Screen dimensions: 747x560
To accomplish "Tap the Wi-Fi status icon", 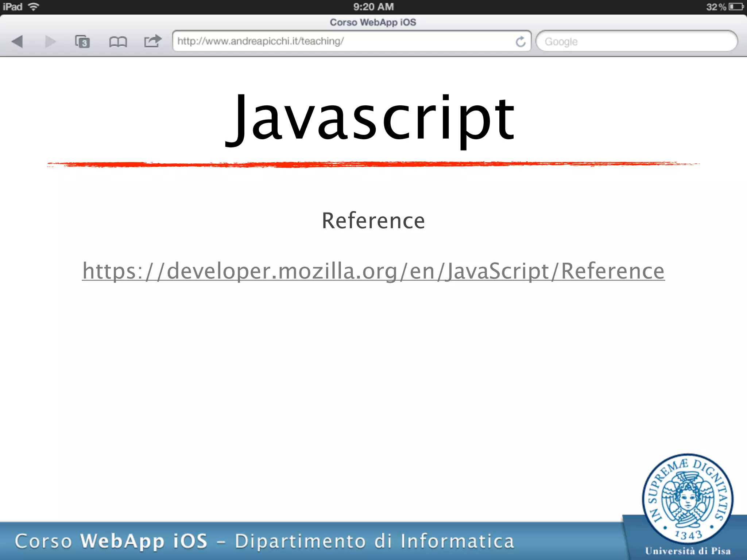I will (34, 7).
